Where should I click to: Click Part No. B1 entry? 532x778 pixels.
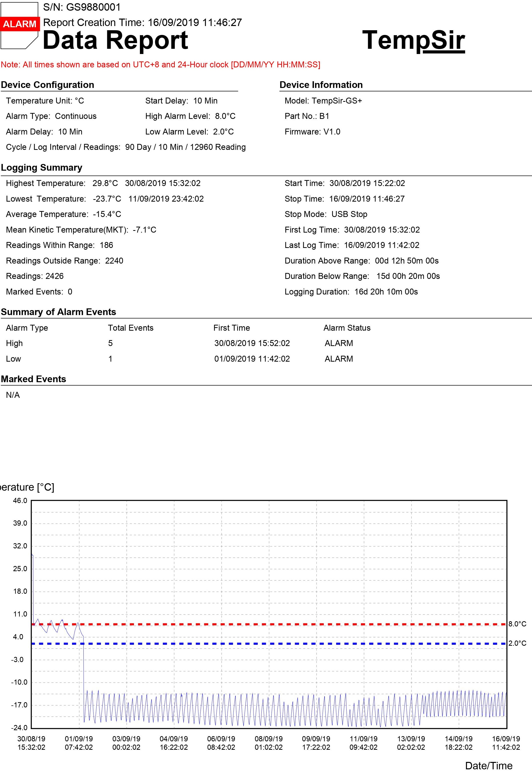[307, 116]
